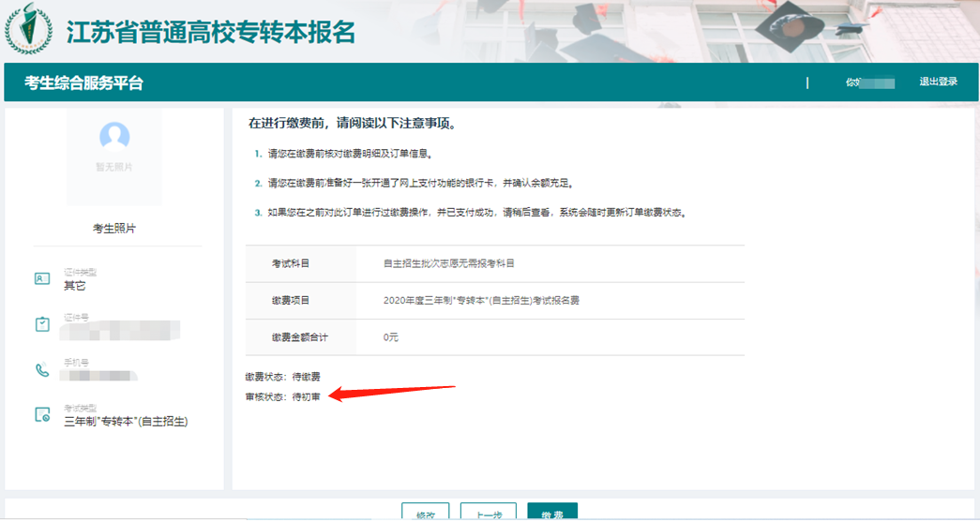Click the Jiangsu exam authority logo emblem
Viewport: 980px width, 522px height.
[29, 29]
